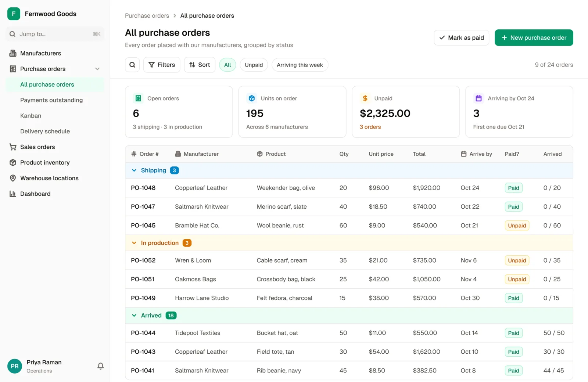The height and width of the screenshot is (382, 588).
Task: Click Oakmoss Bags manufacturer cell
Action: point(196,279)
